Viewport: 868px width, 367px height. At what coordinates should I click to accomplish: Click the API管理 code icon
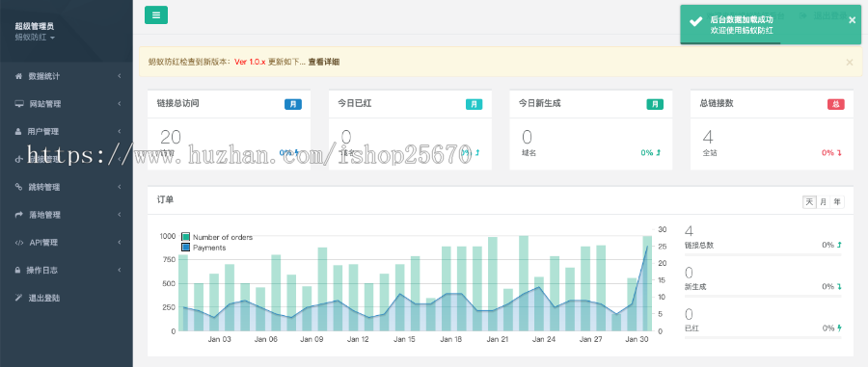[x=19, y=242]
